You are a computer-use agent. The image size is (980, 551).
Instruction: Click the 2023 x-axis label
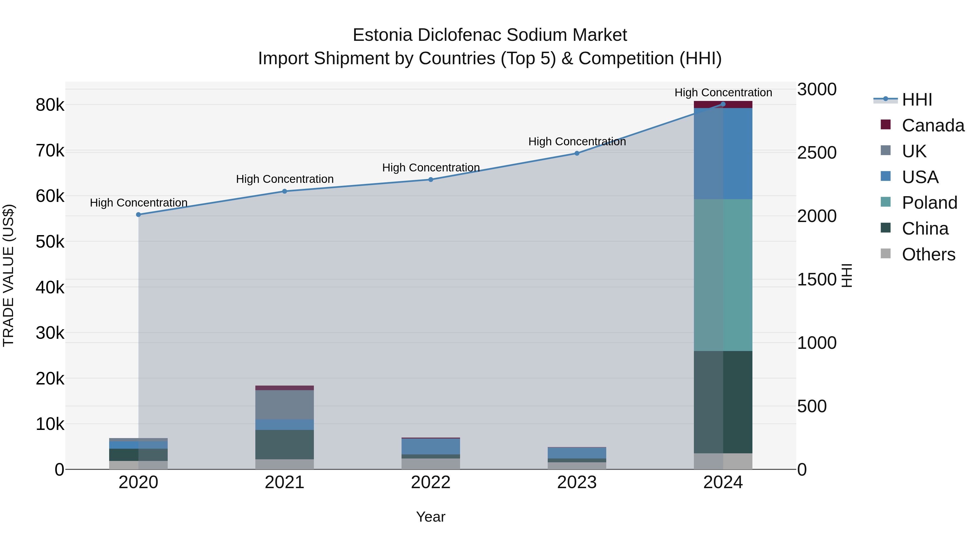point(577,482)
